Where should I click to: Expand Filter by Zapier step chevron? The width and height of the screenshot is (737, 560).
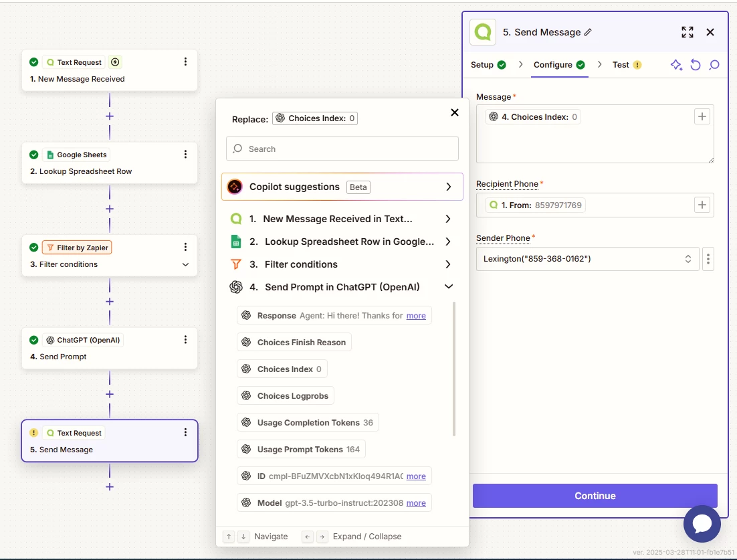click(186, 264)
